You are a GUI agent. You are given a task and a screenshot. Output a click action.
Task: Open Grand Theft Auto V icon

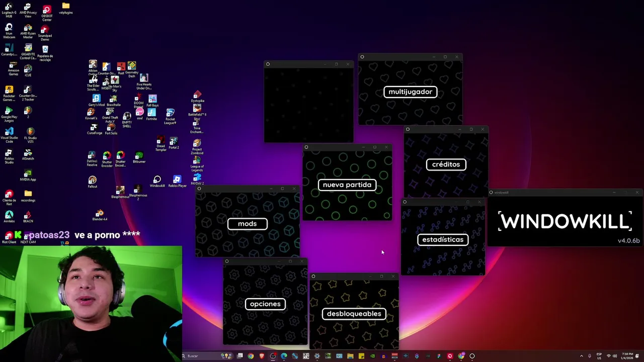(x=110, y=116)
